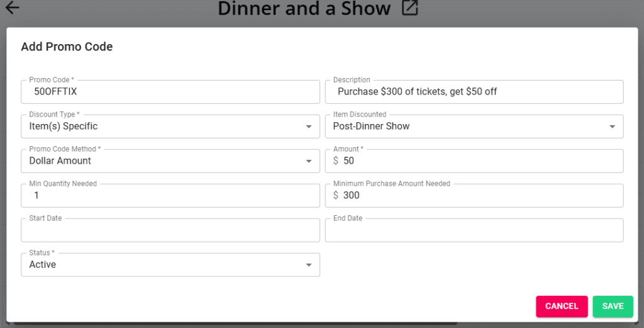Open the external link icon beside title

[409, 8]
